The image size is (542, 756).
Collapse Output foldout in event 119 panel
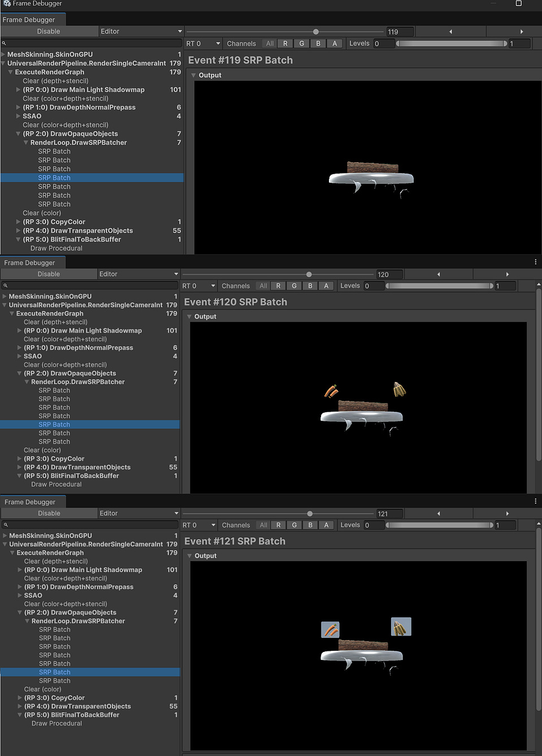193,75
